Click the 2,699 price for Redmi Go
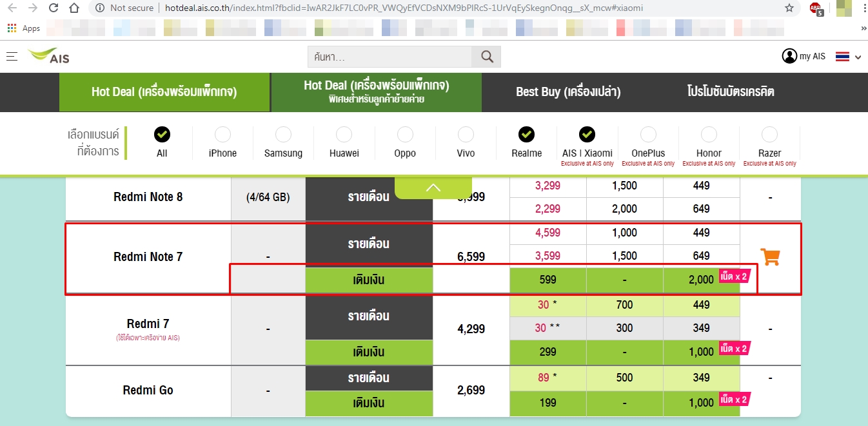 (x=471, y=390)
